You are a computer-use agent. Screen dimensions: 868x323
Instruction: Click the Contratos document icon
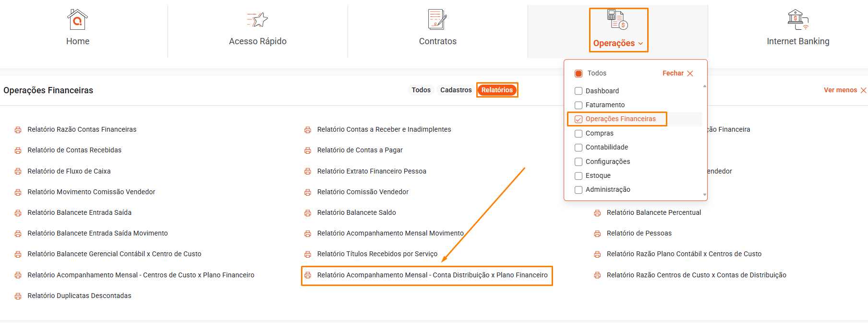tap(437, 20)
